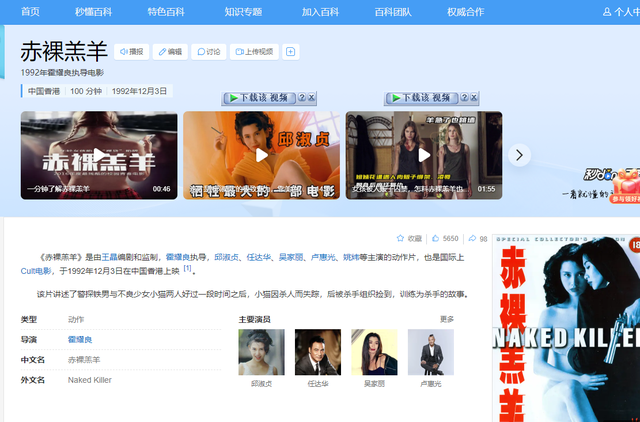Open the 秒懂百科 nav item
The image size is (640, 422).
tap(93, 12)
